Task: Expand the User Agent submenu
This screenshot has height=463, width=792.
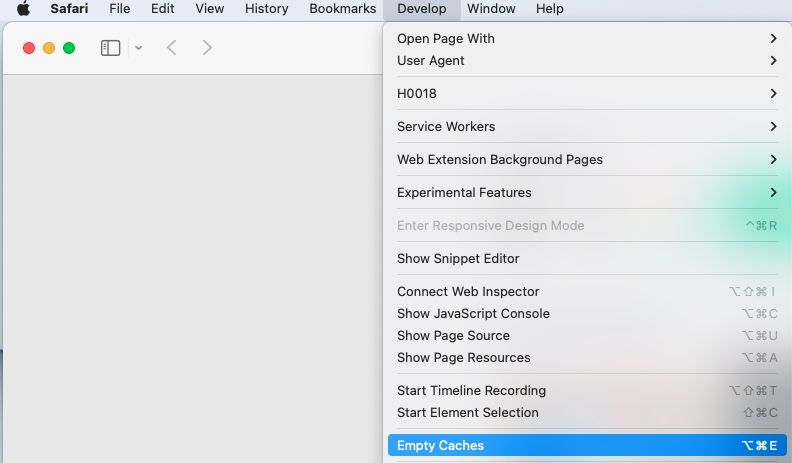Action: pyautogui.click(x=587, y=61)
